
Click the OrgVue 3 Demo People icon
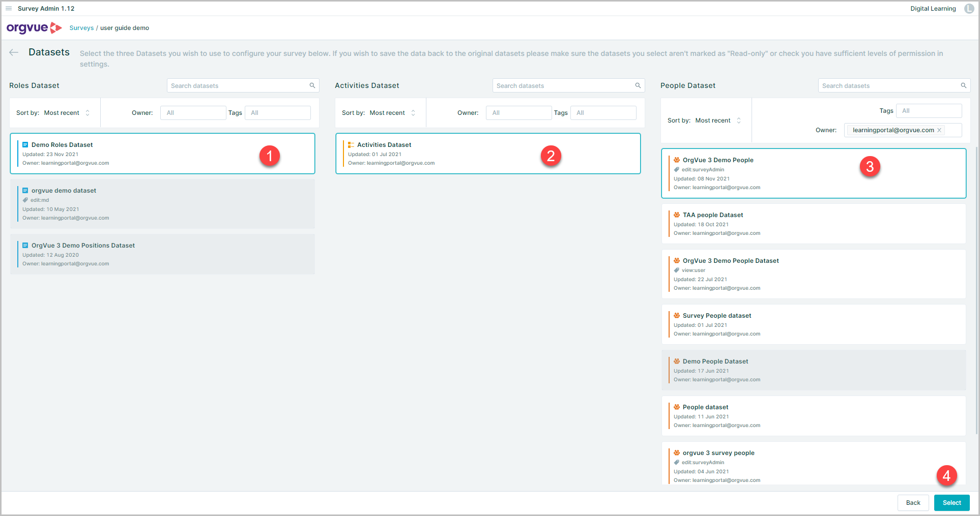point(677,160)
